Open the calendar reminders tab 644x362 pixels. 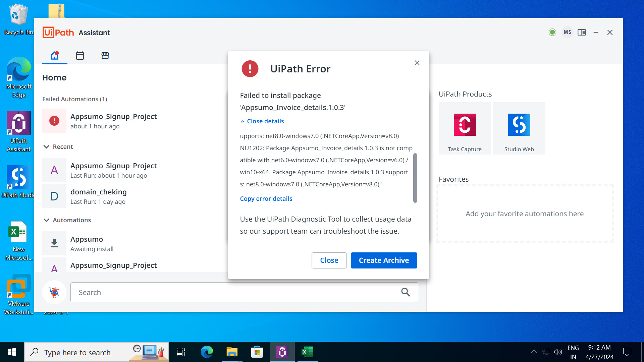80,55
